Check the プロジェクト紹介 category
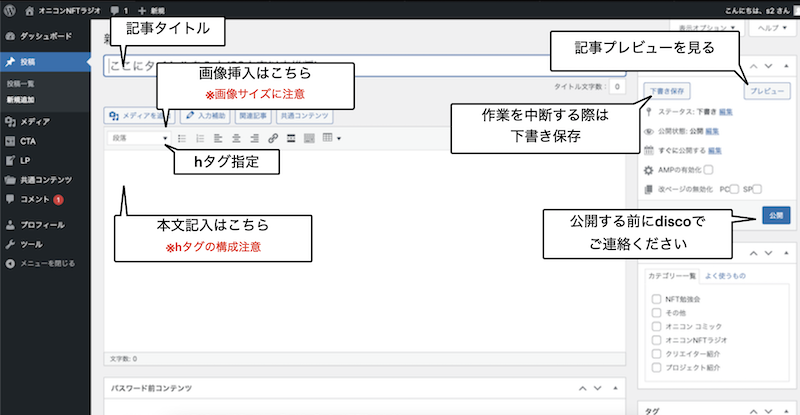 coord(656,368)
